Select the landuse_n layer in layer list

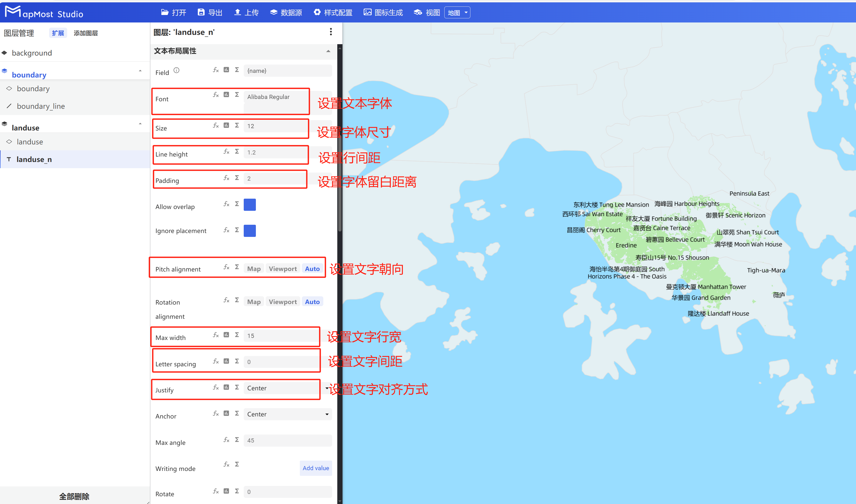(34, 159)
